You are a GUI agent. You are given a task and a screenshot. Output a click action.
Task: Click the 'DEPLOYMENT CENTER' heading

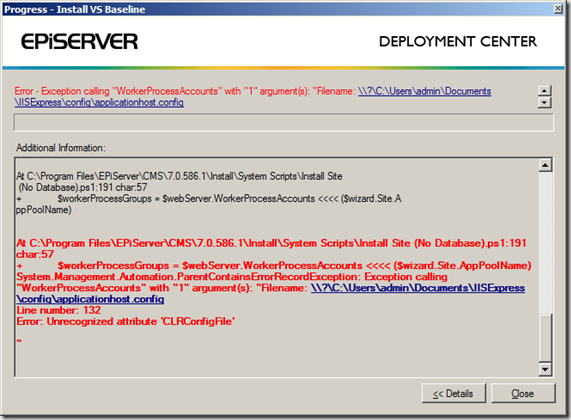[x=458, y=42]
